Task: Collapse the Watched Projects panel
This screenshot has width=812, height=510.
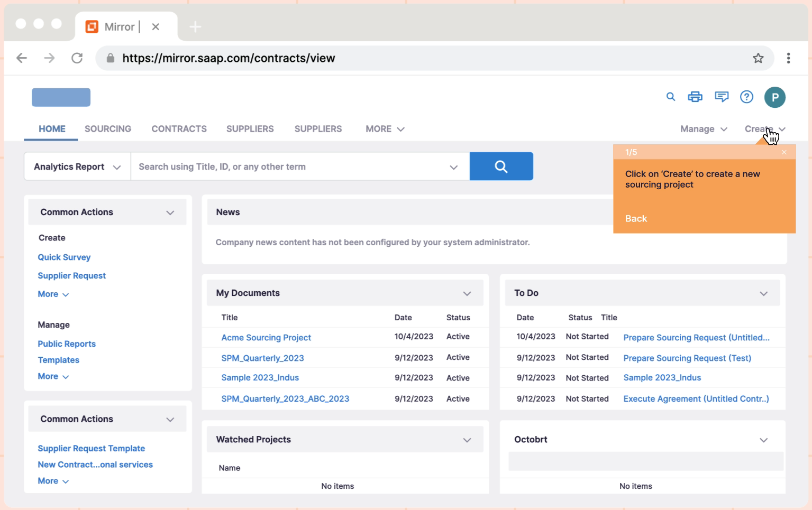Action: click(467, 440)
